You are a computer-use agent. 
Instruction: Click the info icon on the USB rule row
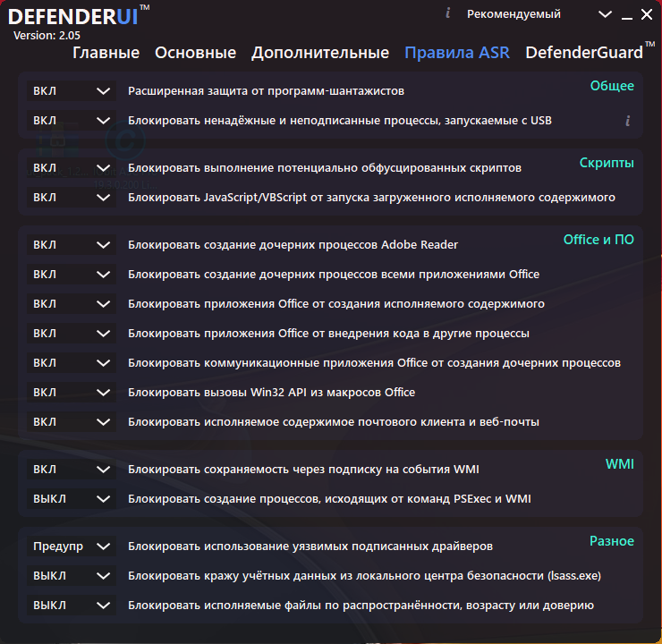point(628,121)
